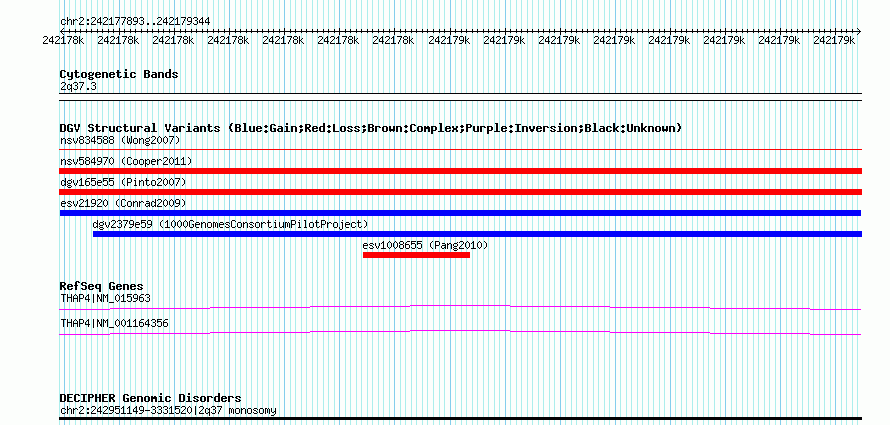Select the blue gain bar for esv21920
Screen dimensions: 890x425
tap(460, 213)
